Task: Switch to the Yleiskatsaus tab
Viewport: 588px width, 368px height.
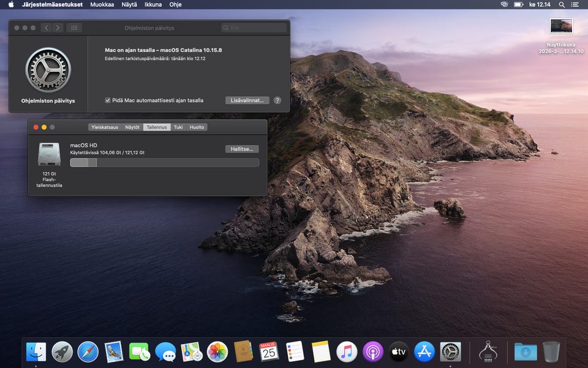Action: [105, 127]
